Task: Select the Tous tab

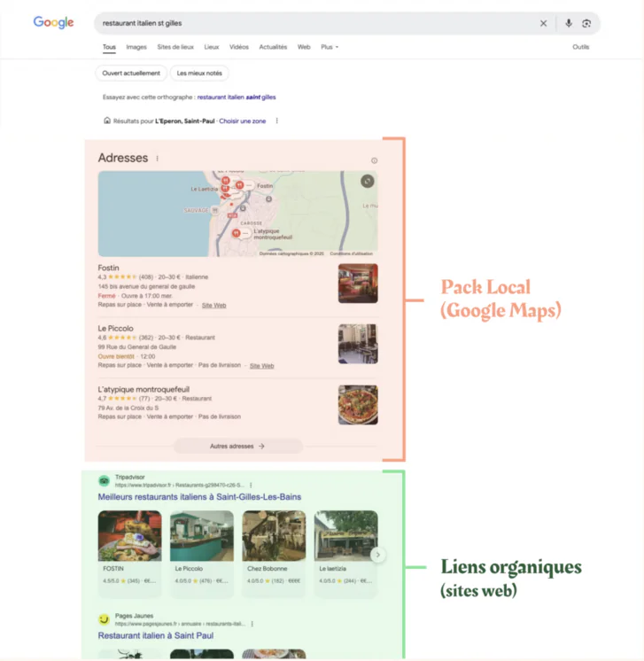Action: click(109, 47)
